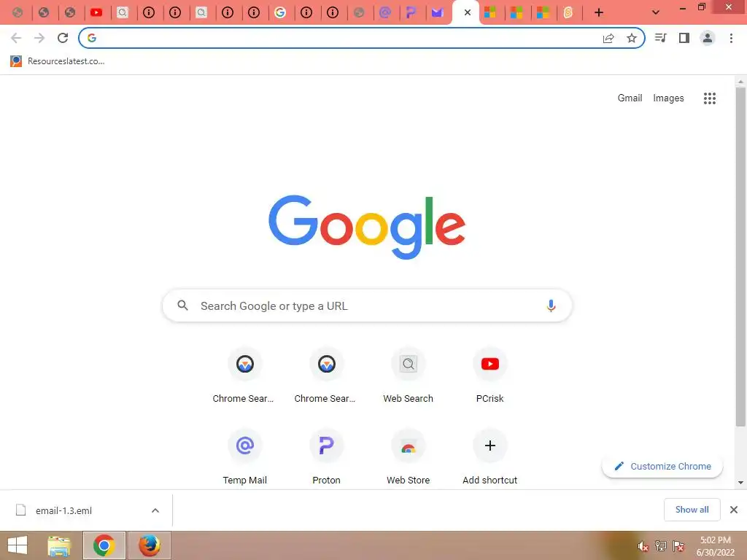Open the media controls toolbar icon
The image size is (747, 560).
(660, 38)
